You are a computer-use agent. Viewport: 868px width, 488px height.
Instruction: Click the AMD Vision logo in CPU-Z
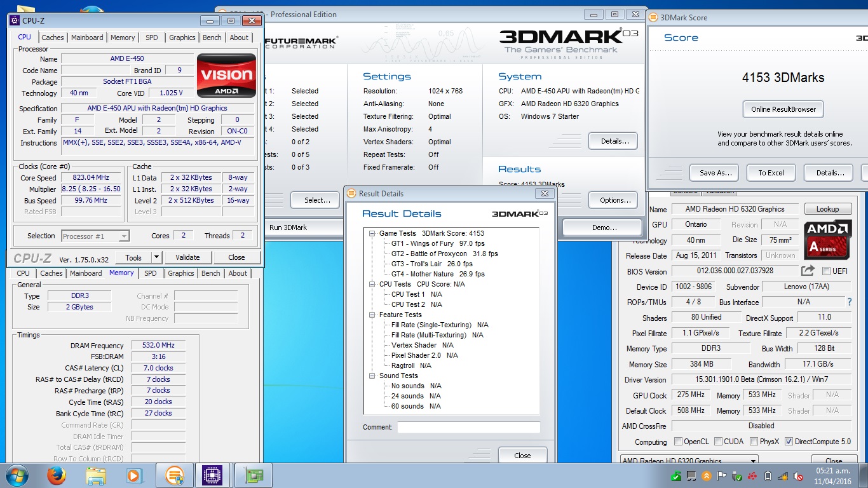point(227,76)
